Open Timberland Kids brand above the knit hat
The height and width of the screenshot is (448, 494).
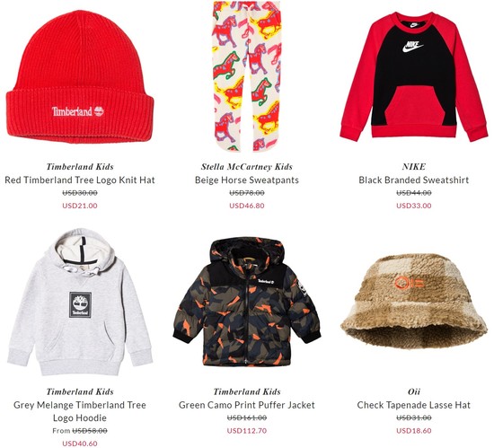[x=80, y=167]
